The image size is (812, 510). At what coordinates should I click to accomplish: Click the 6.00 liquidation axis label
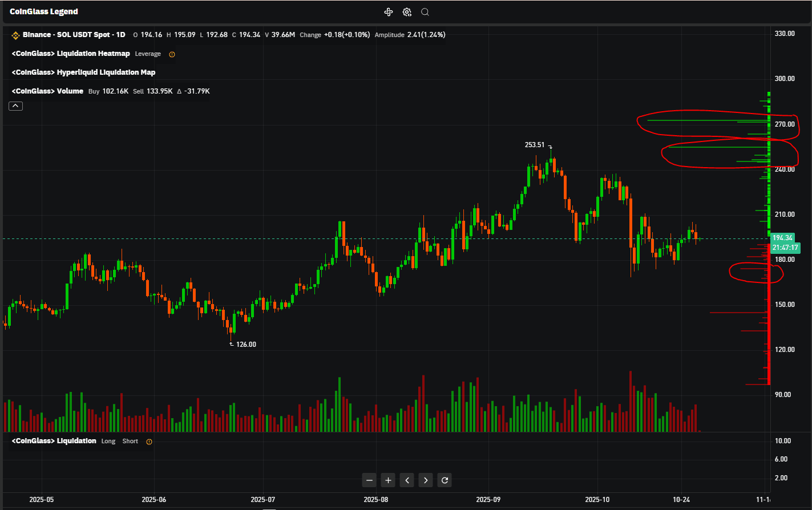(781, 459)
